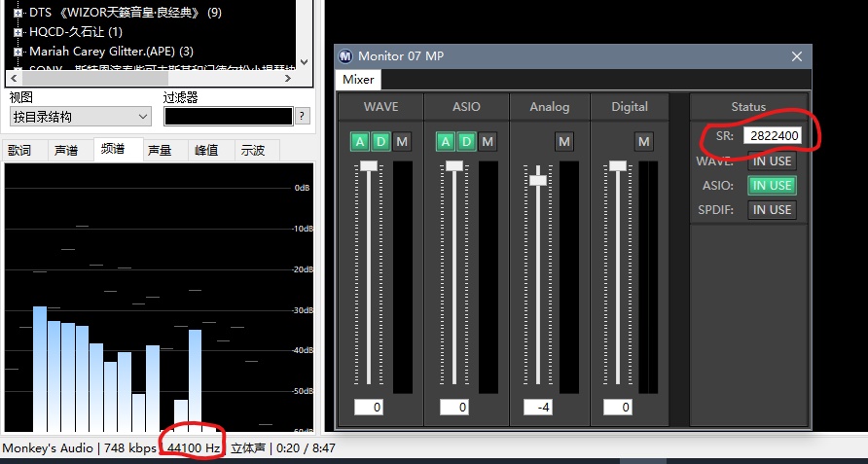Click the Monitor 07 MP title icon
Viewport: 868px width, 464px height.
click(346, 56)
